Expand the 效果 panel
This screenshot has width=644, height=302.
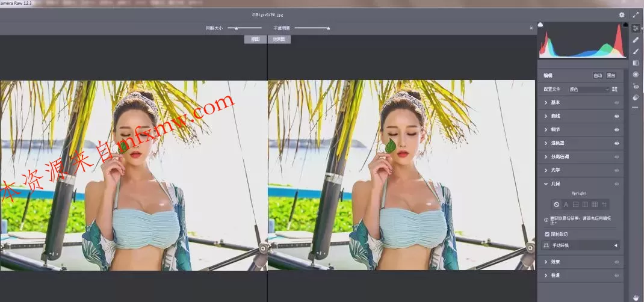[x=546, y=262]
